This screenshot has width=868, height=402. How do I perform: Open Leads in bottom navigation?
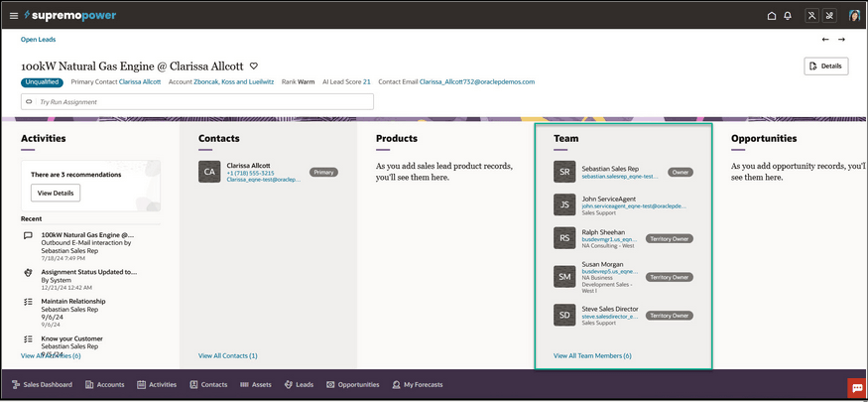(x=299, y=384)
